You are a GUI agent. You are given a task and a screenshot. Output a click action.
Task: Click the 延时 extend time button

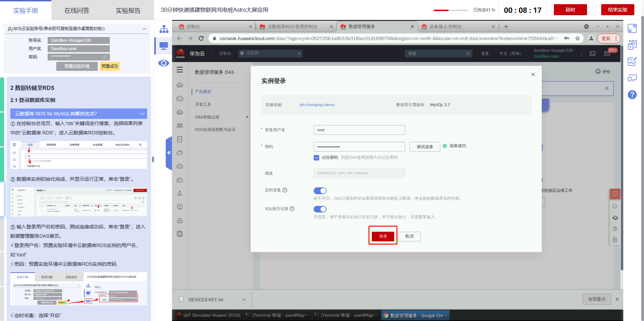570,10
